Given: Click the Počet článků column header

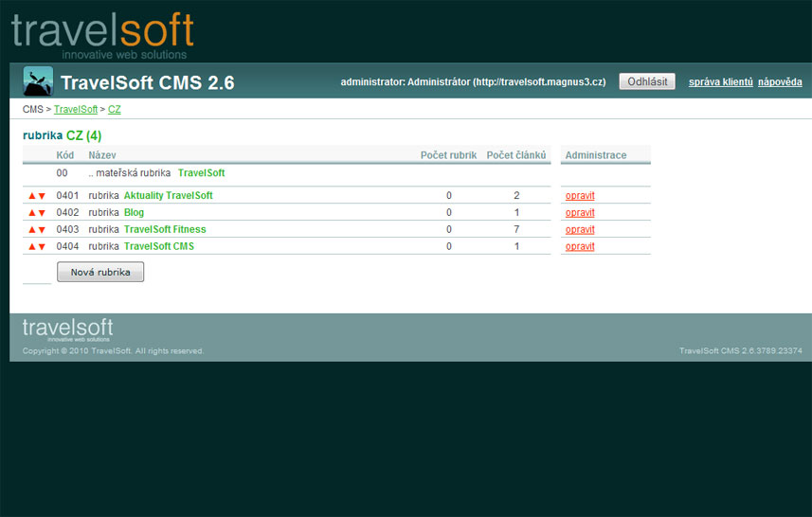Looking at the screenshot, I should point(516,155).
